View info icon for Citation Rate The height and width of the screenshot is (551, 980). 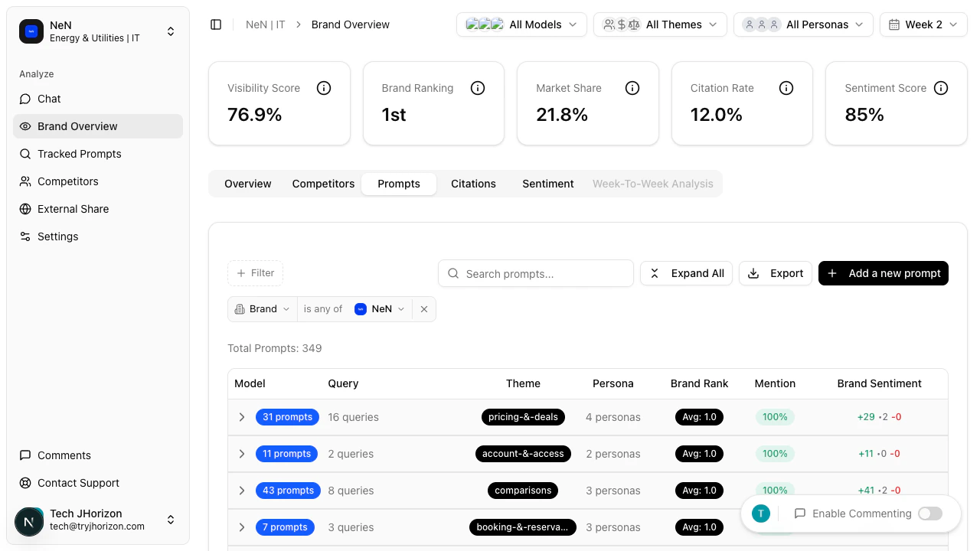pyautogui.click(x=786, y=88)
